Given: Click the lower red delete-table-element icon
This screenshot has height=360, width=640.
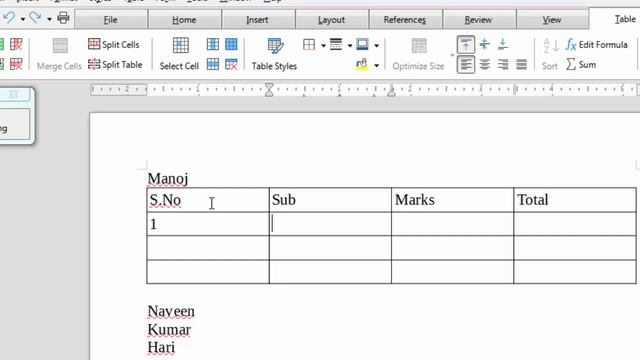Looking at the screenshot, I should point(16,64).
